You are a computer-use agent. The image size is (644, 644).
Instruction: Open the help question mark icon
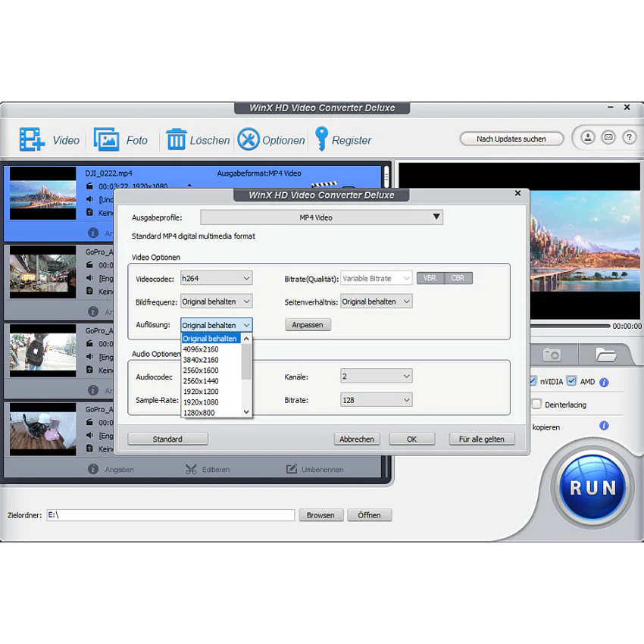629,137
